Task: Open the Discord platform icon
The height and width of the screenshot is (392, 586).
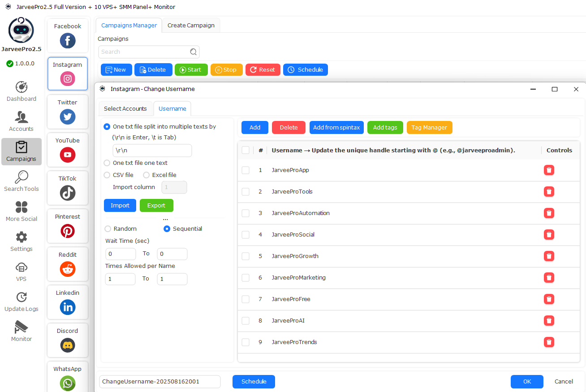Action: (x=68, y=345)
